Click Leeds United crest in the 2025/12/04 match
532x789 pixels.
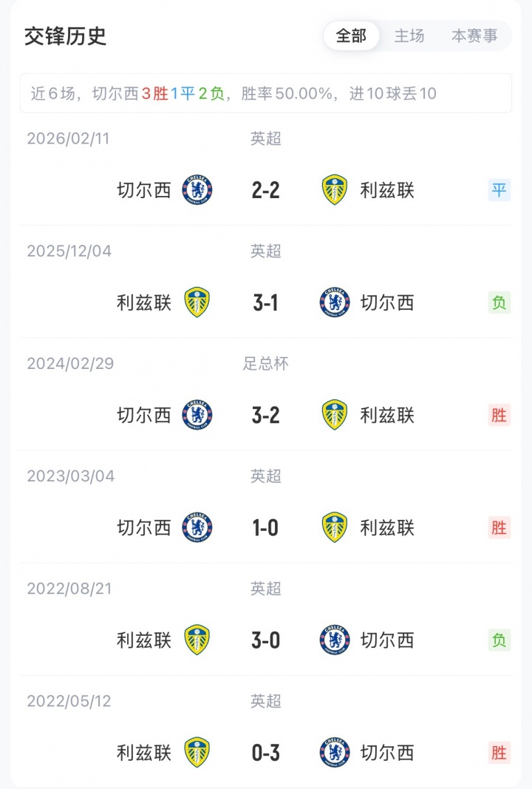click(x=197, y=302)
